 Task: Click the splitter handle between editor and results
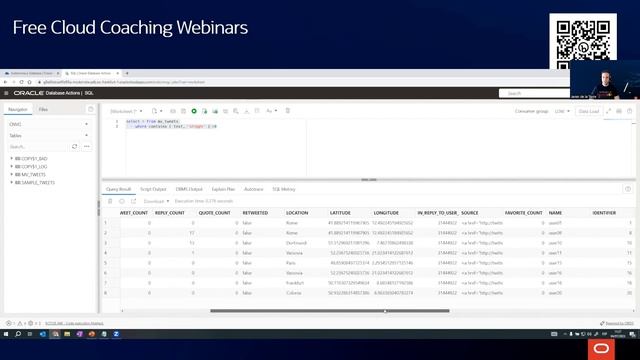click(369, 180)
